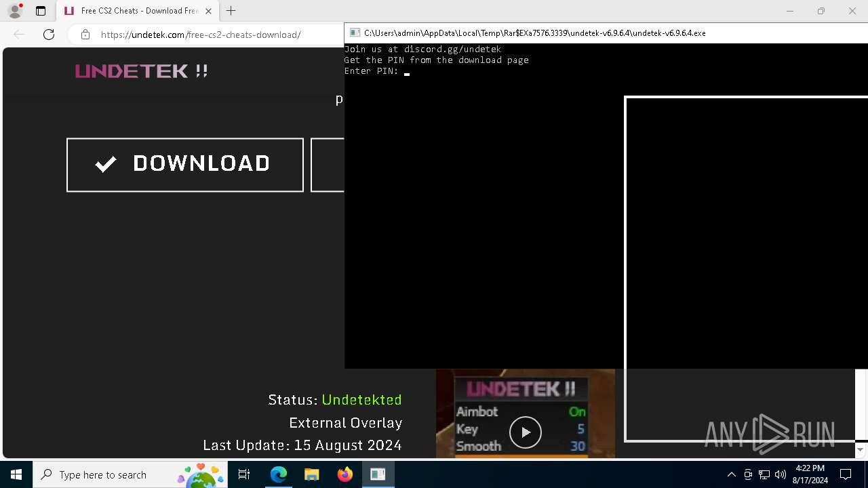Play the UNDETEK preview video
Screen dimensions: 868x488
point(526,432)
